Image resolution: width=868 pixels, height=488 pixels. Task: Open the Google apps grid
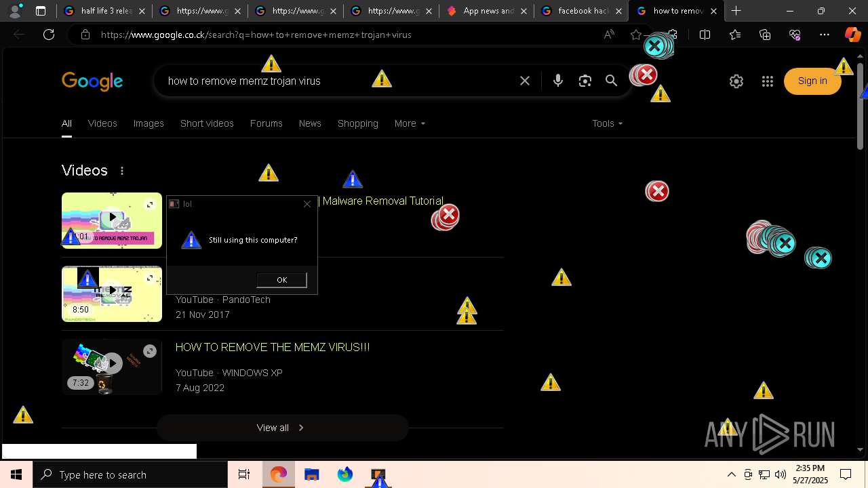pos(768,81)
